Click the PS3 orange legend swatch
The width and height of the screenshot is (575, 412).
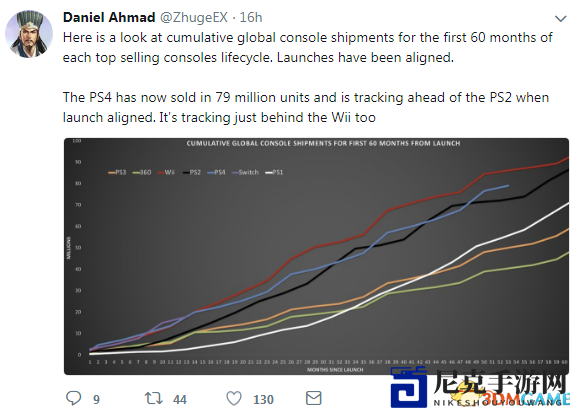111,172
